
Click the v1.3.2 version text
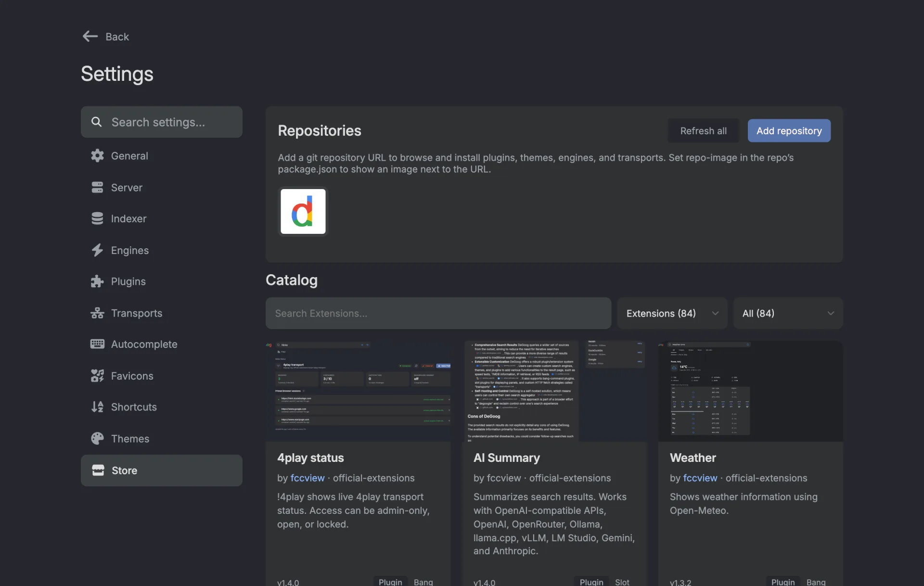(680, 582)
